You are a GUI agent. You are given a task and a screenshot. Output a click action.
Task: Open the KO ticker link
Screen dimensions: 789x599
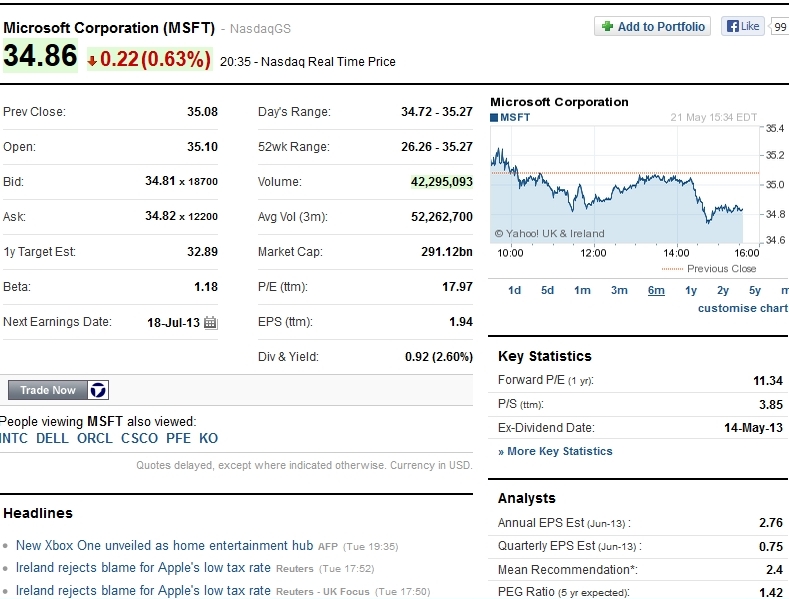[x=208, y=438]
